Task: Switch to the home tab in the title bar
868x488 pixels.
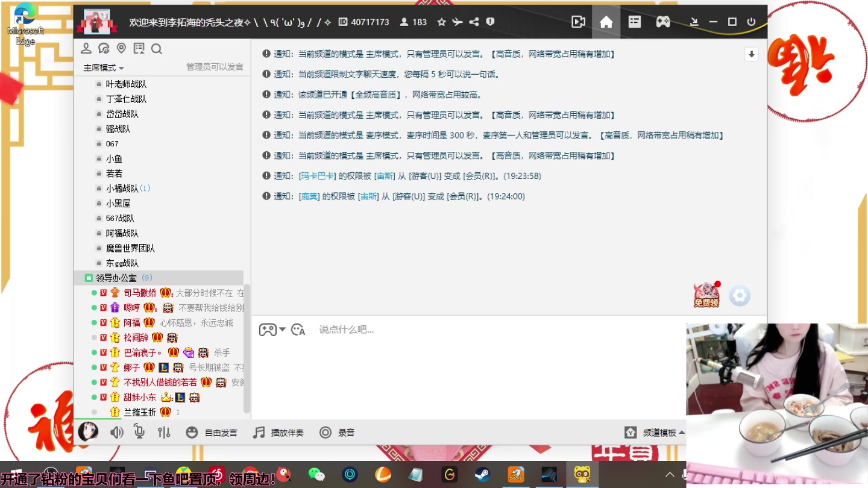Action: [x=606, y=22]
